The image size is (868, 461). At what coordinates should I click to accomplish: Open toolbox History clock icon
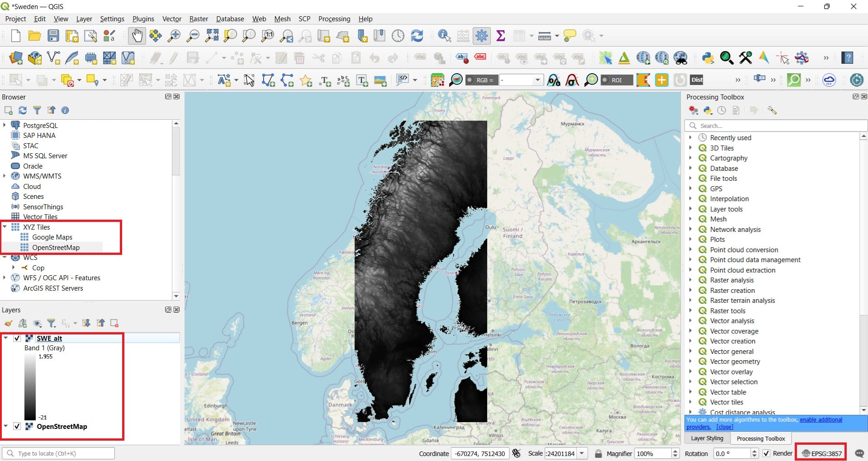click(x=722, y=110)
